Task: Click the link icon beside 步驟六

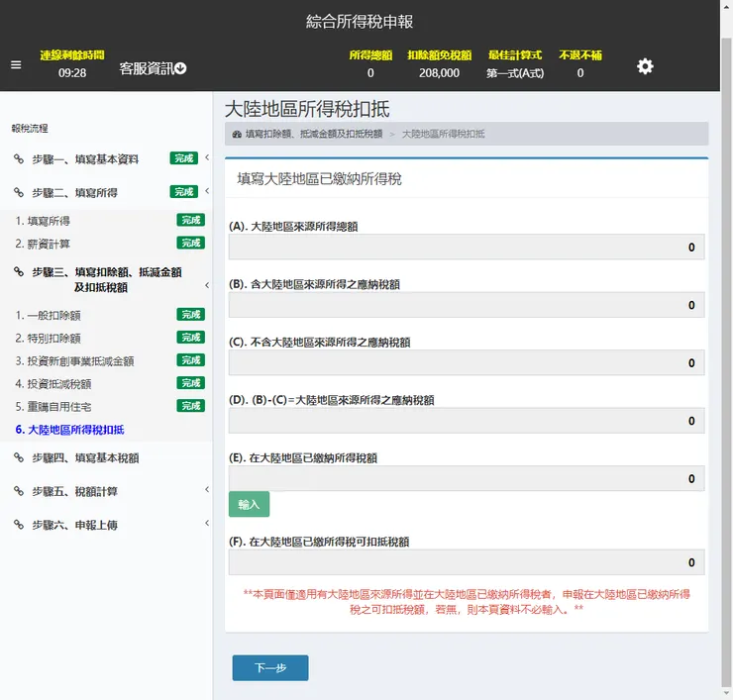Action: pos(19,525)
